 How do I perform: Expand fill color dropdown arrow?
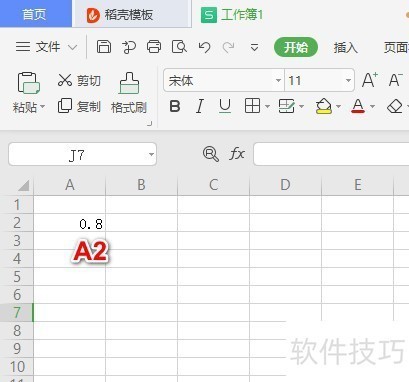[x=338, y=107]
